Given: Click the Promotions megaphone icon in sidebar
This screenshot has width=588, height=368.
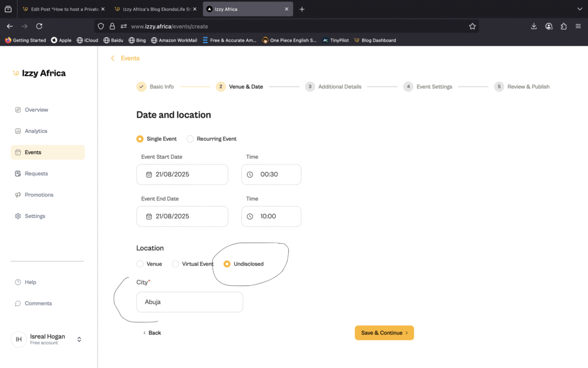Looking at the screenshot, I should [x=18, y=195].
